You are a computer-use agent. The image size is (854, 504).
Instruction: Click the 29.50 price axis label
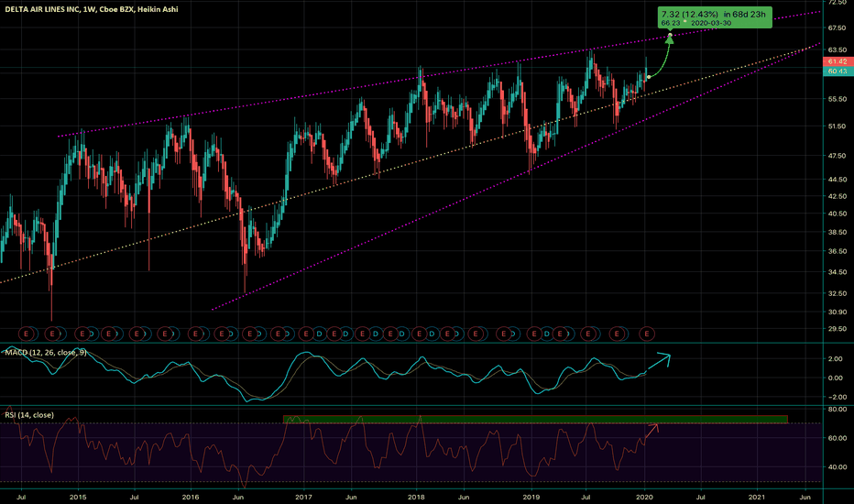click(x=838, y=329)
